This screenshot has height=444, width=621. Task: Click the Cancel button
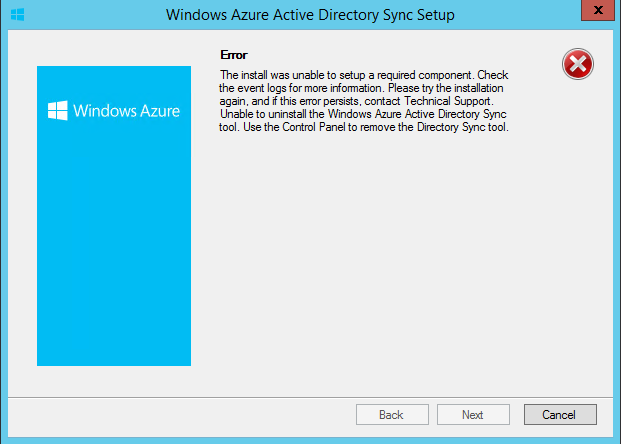coord(560,415)
